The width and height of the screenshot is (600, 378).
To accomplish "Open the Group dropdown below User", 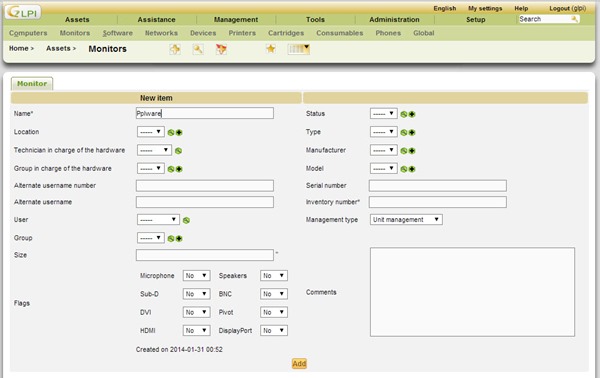I will [151, 238].
